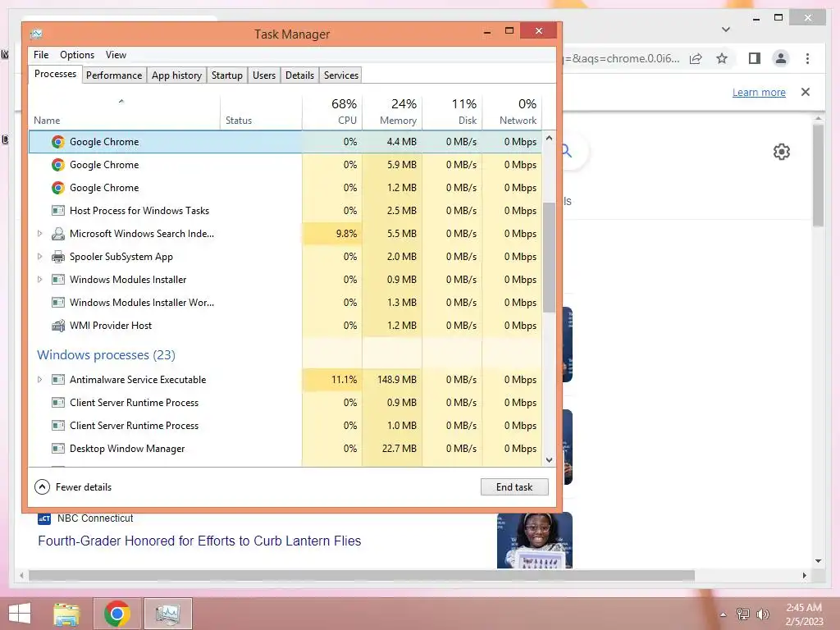Collapse Task Manager with Fewer details
Screen dimensions: 840x630
(73, 487)
